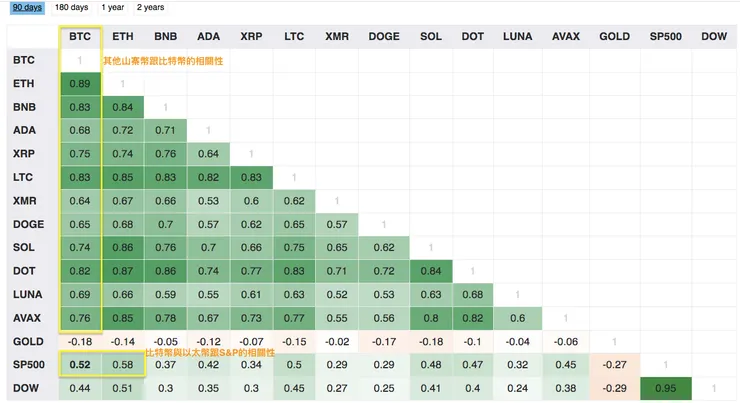Click the DOW column header
The height and width of the screenshot is (403, 740).
(714, 37)
